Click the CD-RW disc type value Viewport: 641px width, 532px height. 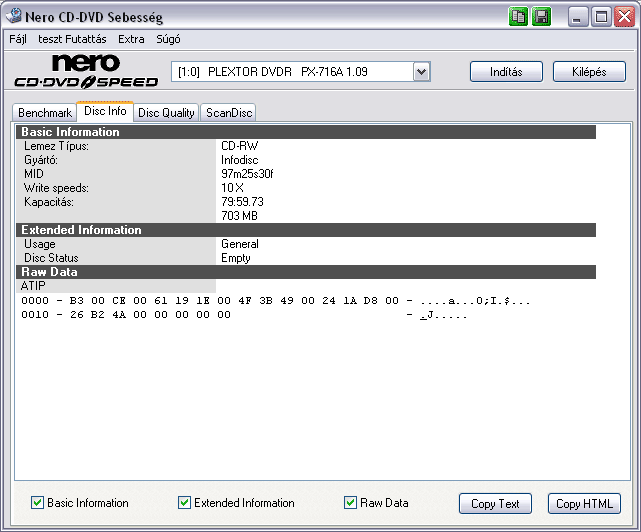(x=240, y=146)
